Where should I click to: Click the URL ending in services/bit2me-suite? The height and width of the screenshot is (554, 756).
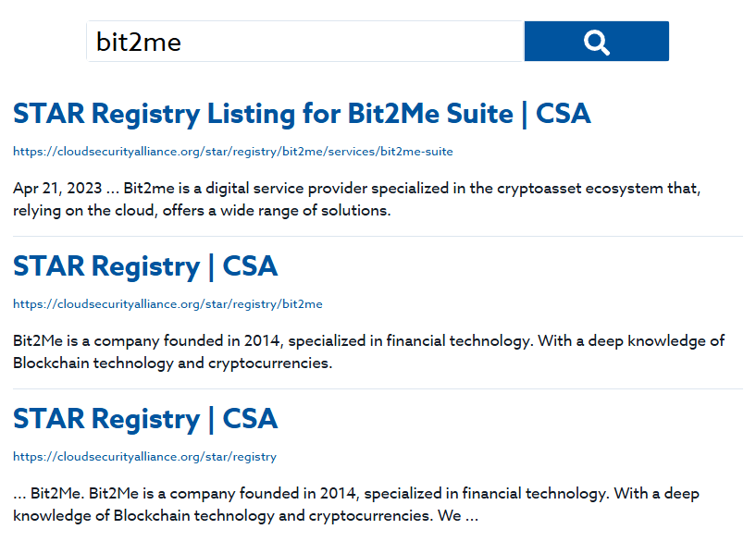[233, 151]
